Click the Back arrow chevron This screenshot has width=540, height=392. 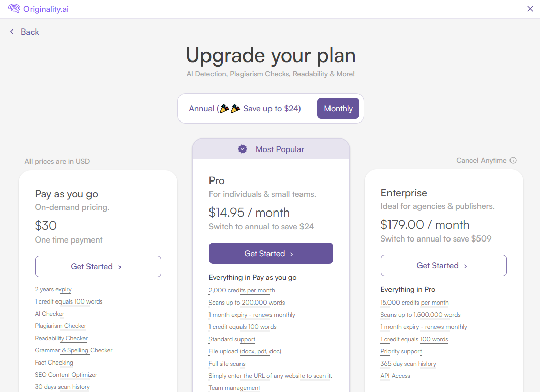(12, 32)
